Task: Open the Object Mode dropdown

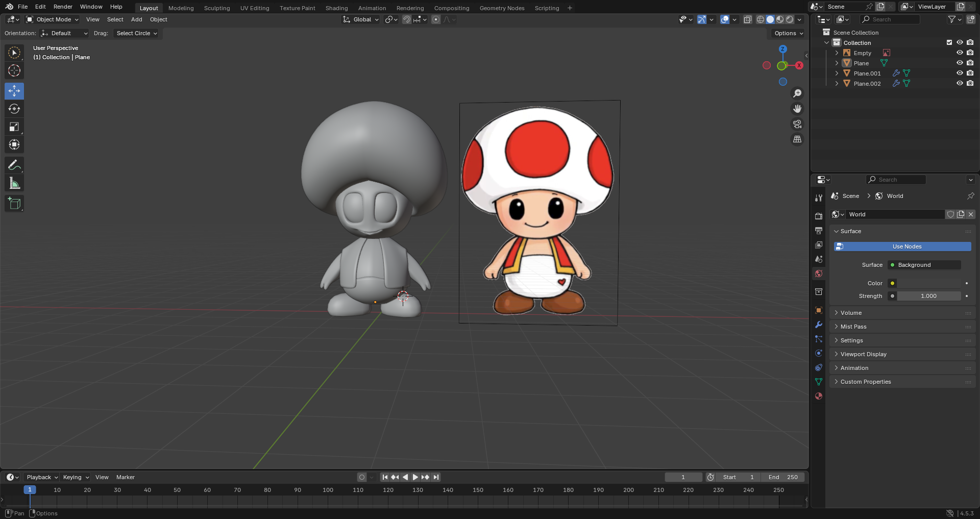Action: pos(53,19)
